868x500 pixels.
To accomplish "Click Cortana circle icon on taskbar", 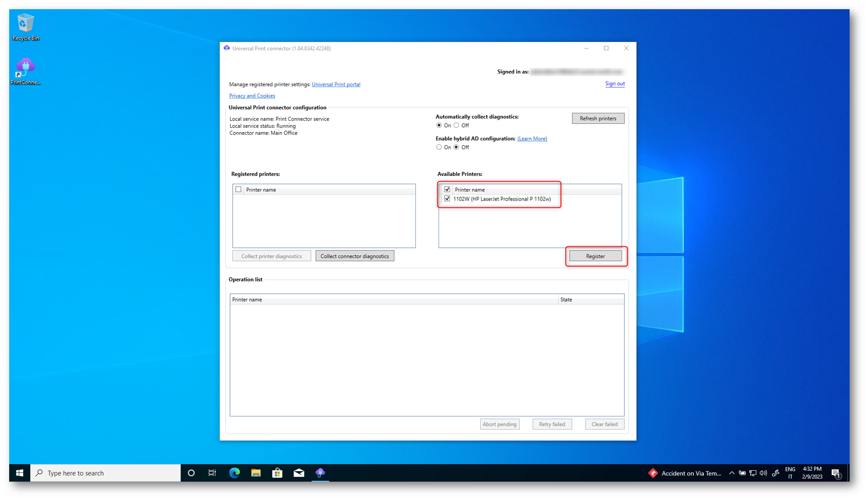I will pos(191,473).
